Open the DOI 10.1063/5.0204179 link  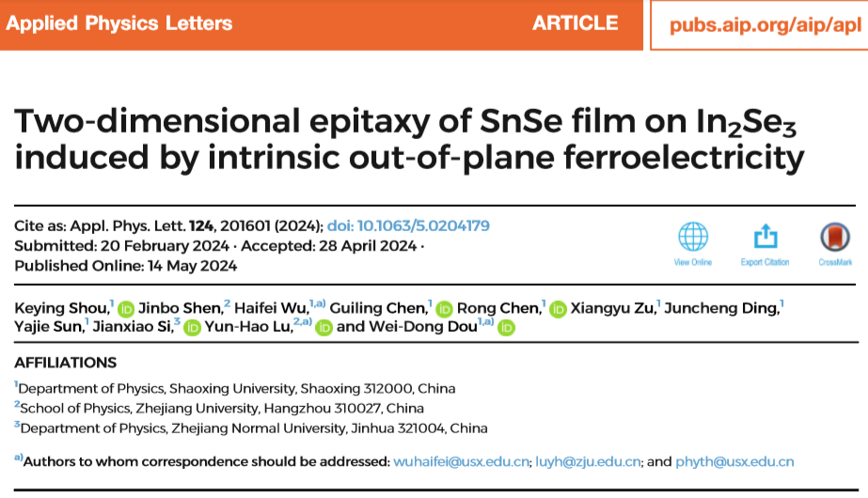[408, 226]
